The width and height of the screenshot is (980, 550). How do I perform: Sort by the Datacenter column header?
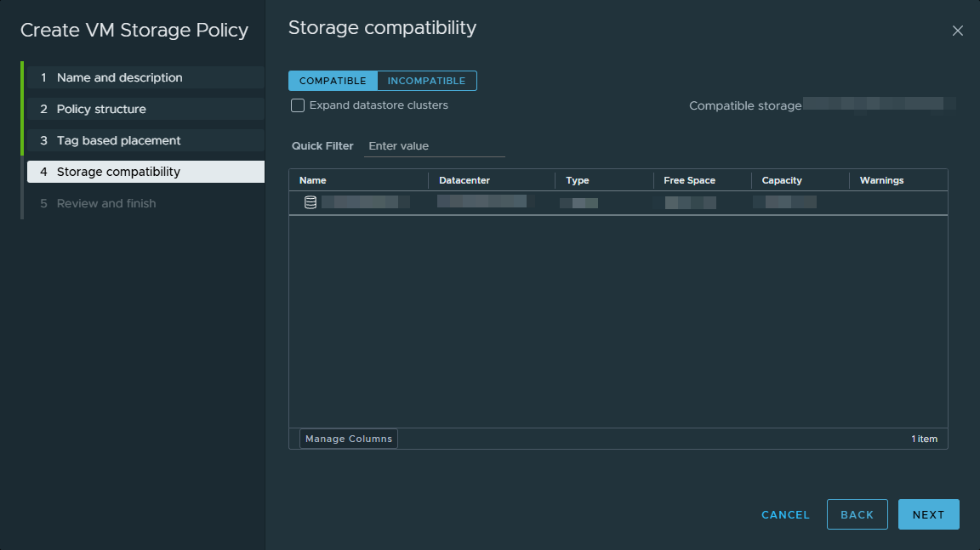(x=464, y=180)
